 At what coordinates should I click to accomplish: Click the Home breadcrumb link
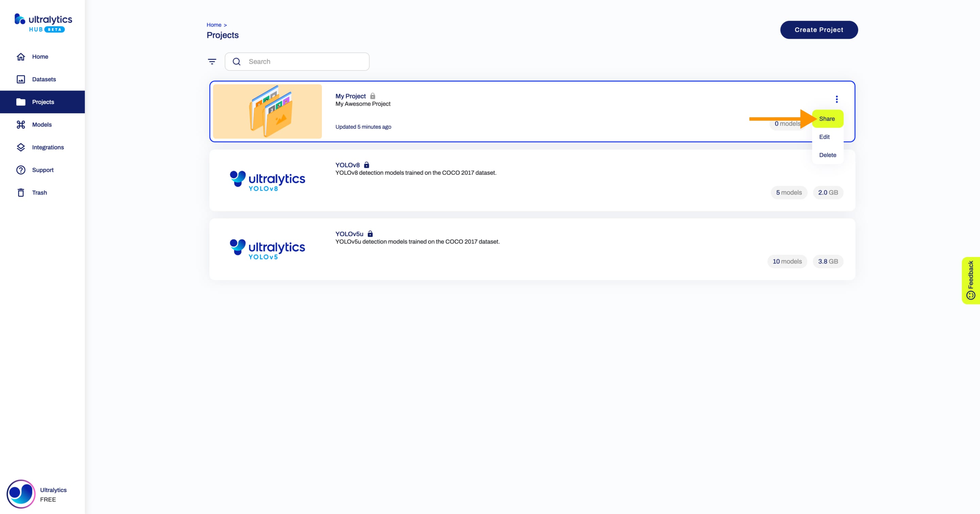[213, 24]
